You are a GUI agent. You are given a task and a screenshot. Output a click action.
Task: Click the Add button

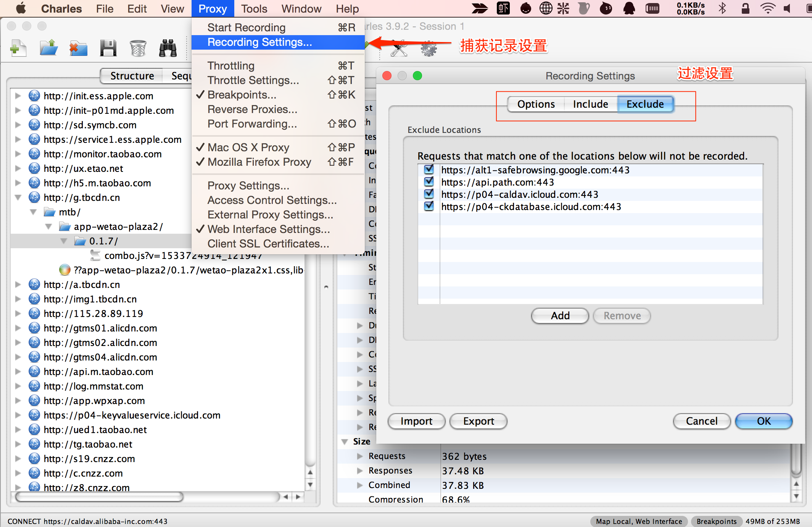[560, 316]
